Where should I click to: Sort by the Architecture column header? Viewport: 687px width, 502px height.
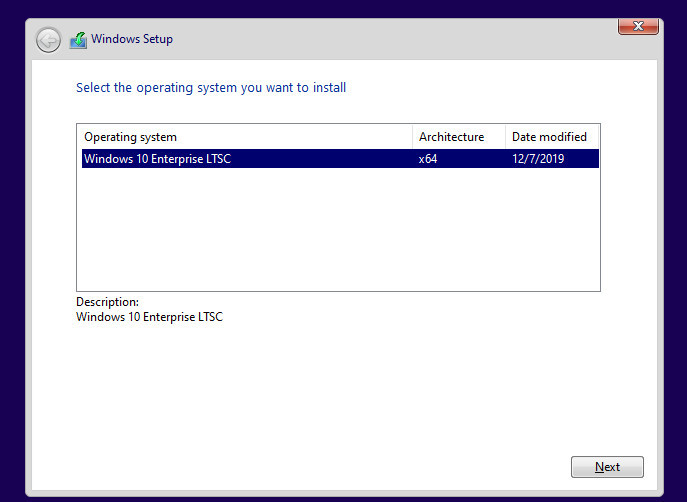click(459, 137)
